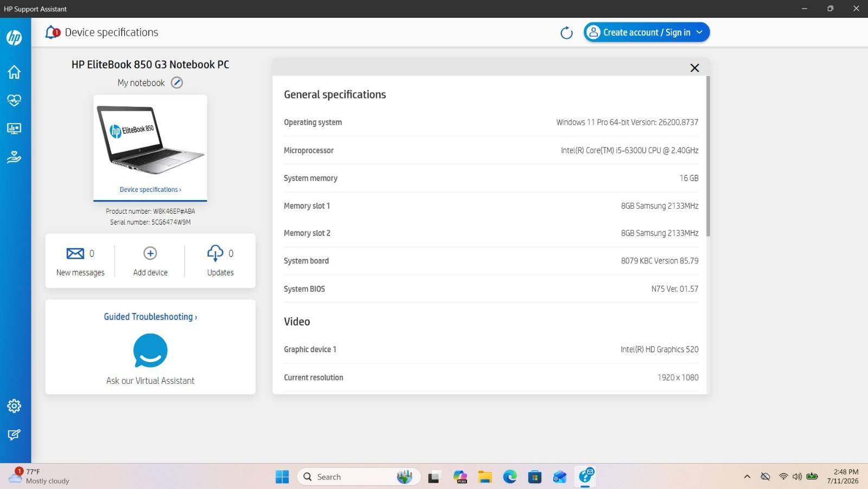
Task: Open the feedback pencil sidebar icon
Action: [14, 435]
